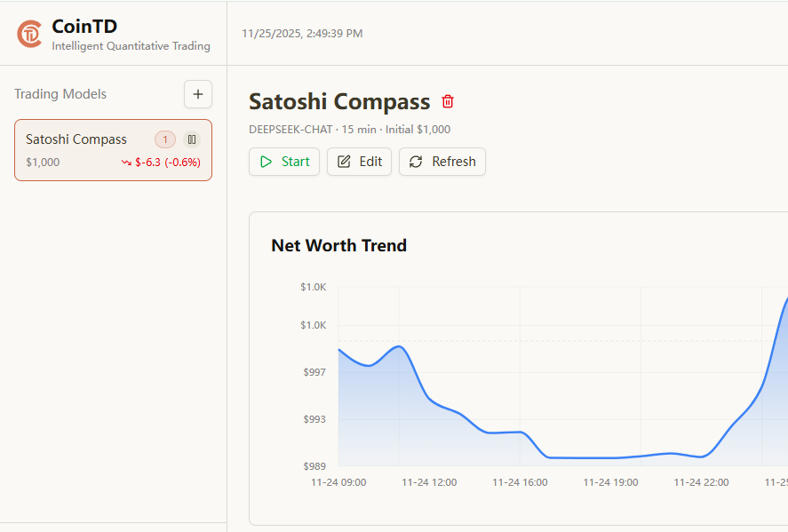Screen dimensions: 788x532
Task: Click the $1,000 balance on model card
Action: pos(43,163)
